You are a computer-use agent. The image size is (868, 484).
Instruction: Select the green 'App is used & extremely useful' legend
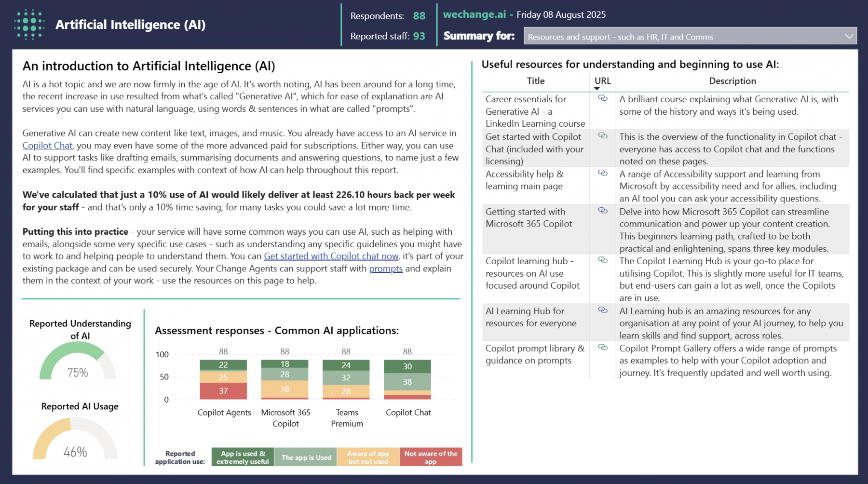tap(243, 457)
